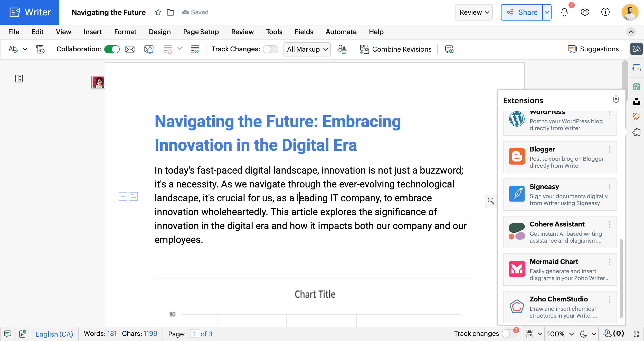
Task: Click the Combine Revisions button
Action: click(396, 49)
